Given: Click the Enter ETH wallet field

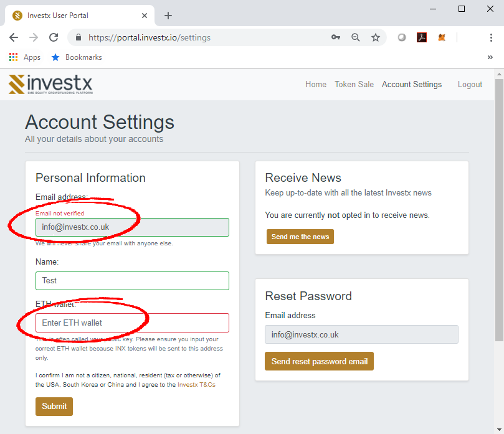Looking at the screenshot, I should click(x=132, y=323).
